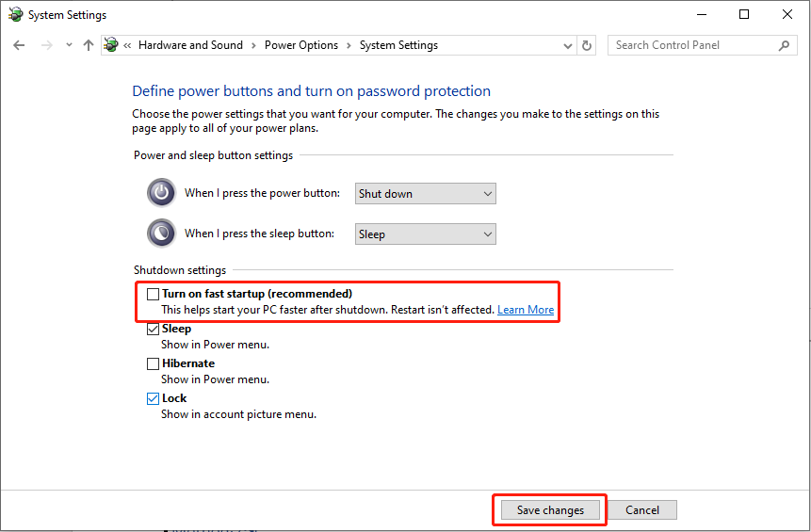Viewport: 811px width, 532px height.
Task: Check the Hibernate checkbox
Action: click(153, 364)
